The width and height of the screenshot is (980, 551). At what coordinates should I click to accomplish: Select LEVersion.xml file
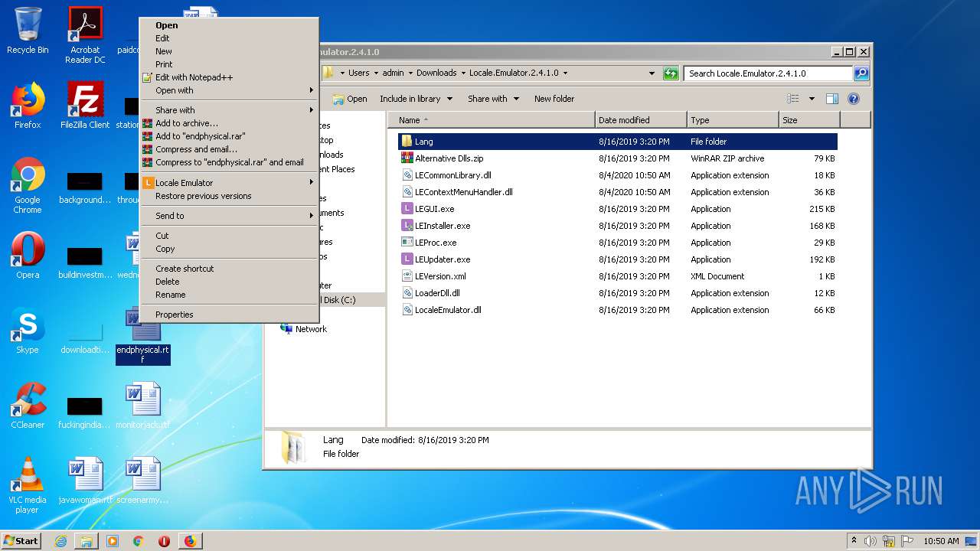pos(617,276)
